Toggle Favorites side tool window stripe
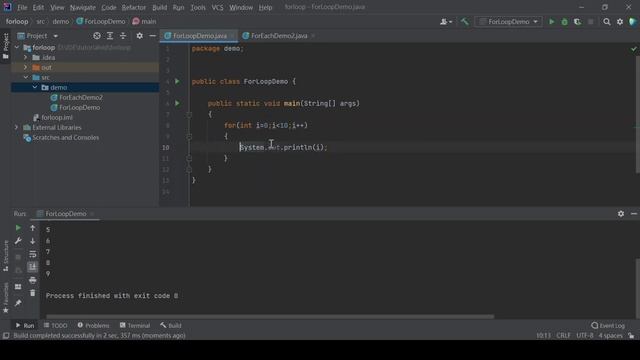Viewport: 640px width, 360px height. click(5, 298)
